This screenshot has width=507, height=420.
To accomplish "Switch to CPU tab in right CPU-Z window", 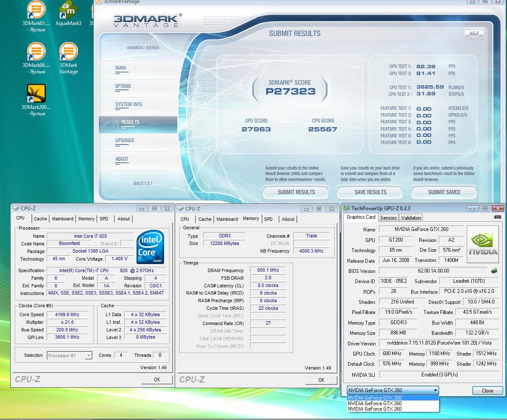I will (185, 219).
